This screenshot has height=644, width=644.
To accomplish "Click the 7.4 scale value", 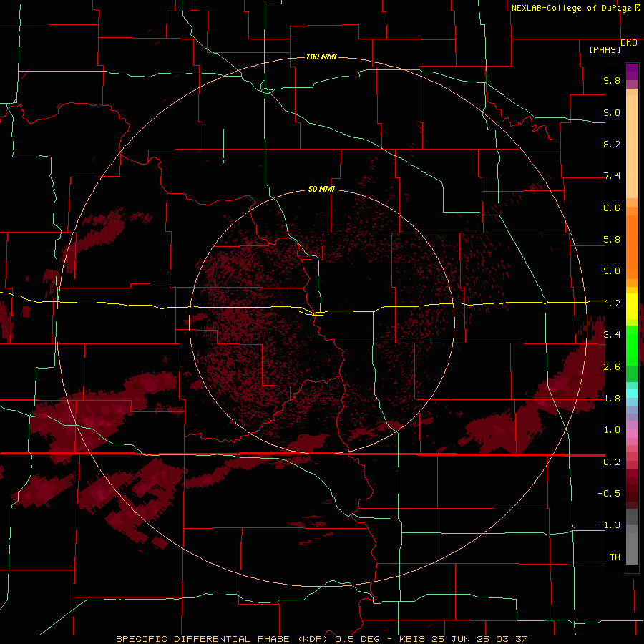I will point(612,176).
